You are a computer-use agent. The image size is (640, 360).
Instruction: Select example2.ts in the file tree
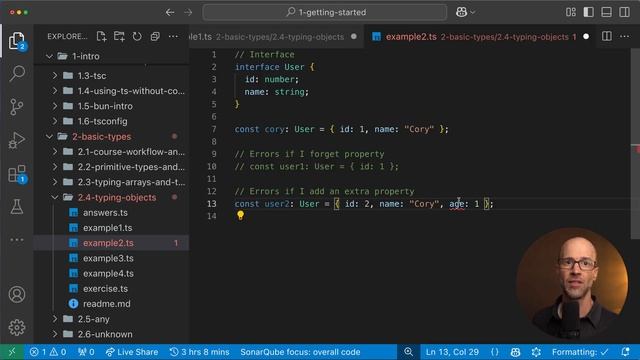[111, 243]
